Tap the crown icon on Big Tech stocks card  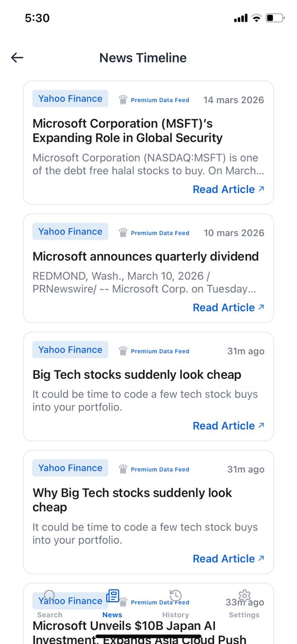click(x=122, y=351)
